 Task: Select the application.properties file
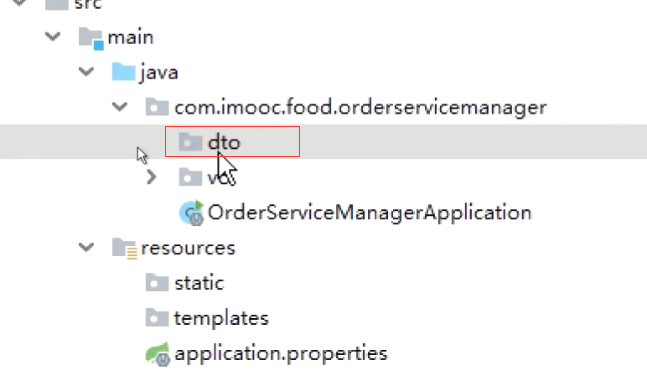point(281,354)
